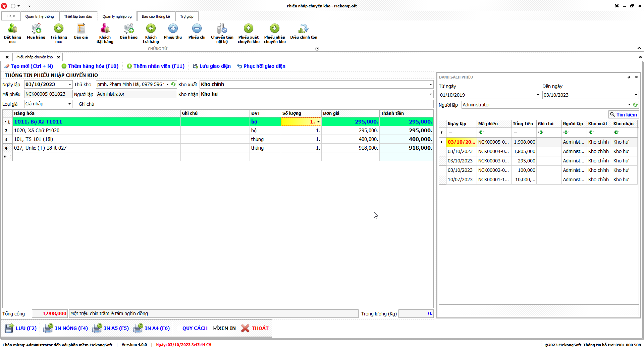The width and height of the screenshot is (644, 349).
Task: Switch to Báo cáo thống kê tab
Action: coord(156,16)
